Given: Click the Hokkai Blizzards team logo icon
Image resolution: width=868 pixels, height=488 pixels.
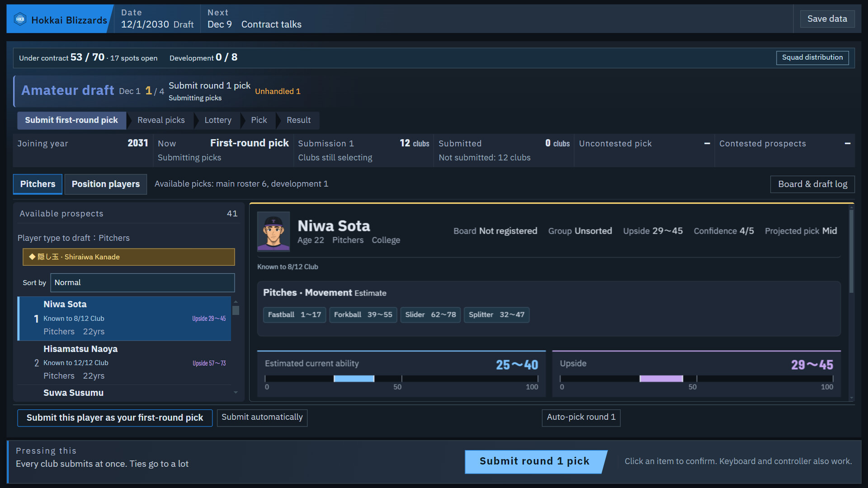Looking at the screenshot, I should click(20, 19).
